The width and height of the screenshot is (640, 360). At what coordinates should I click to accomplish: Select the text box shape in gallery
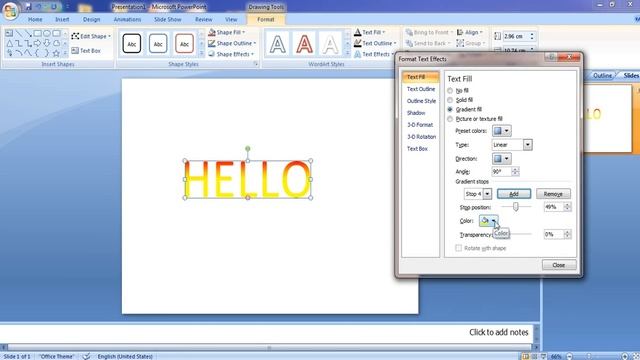pyautogui.click(x=9, y=33)
